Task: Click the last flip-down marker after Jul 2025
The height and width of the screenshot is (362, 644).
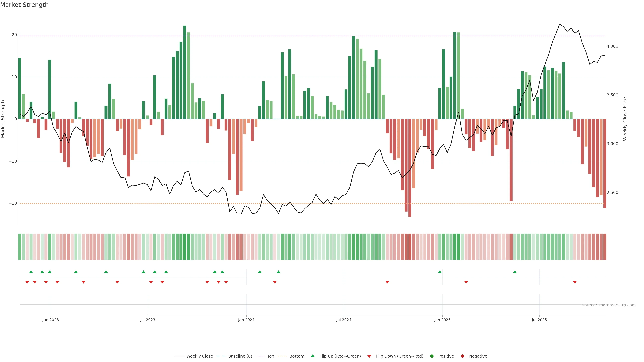Action: pos(575,282)
